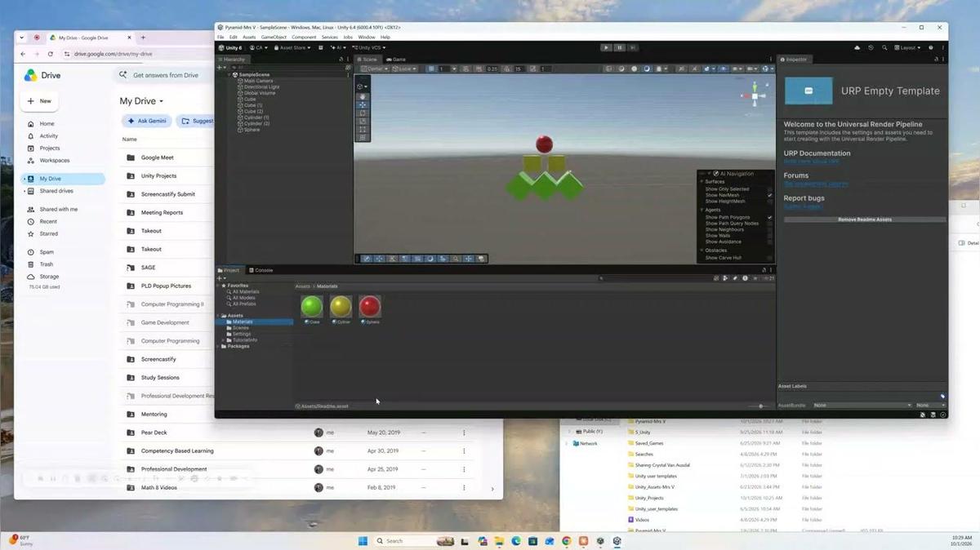This screenshot has height=550, width=980.
Task: Open the GameObject menu in Unity
Action: point(274,37)
